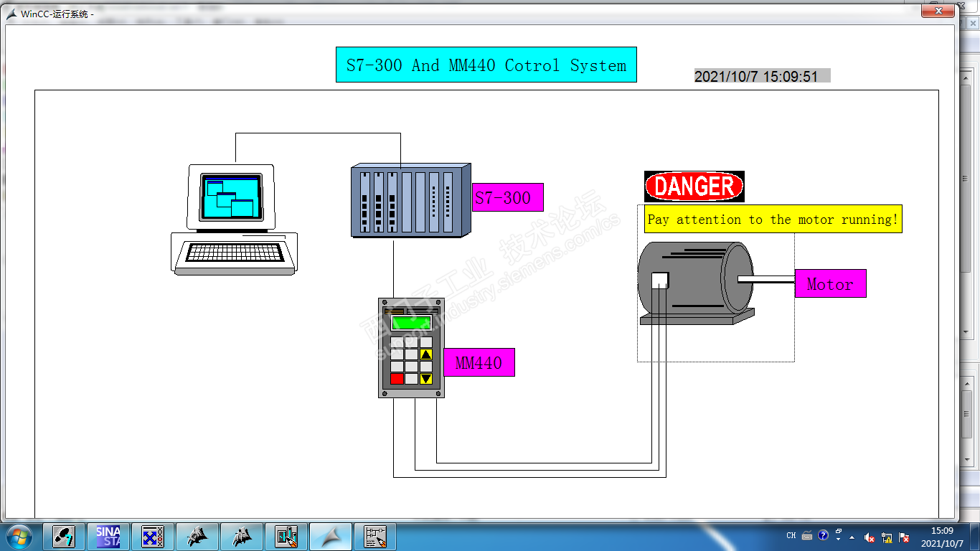Click the MM440 drive keypad panel
This screenshot has height=551, width=980.
coord(411,348)
